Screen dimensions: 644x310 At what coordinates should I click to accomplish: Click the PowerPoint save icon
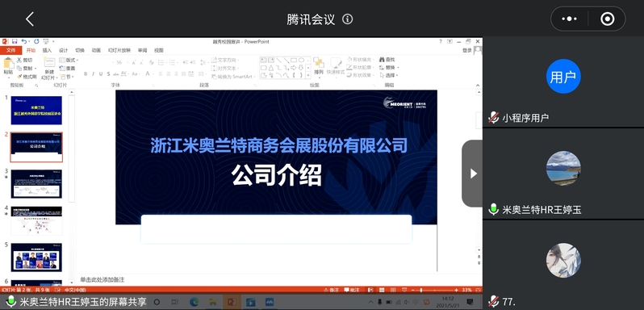[x=15, y=41]
